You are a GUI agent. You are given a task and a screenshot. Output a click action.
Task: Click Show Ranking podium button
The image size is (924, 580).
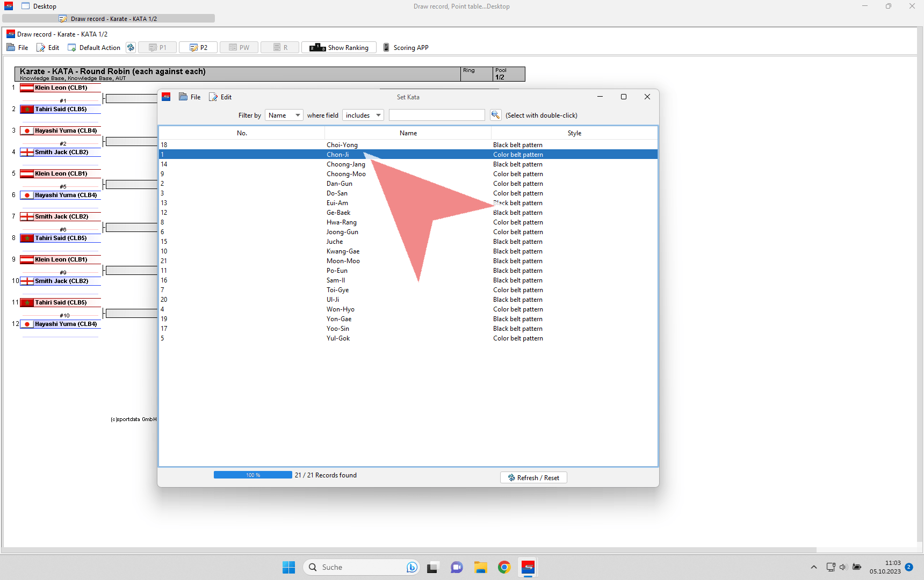point(339,48)
